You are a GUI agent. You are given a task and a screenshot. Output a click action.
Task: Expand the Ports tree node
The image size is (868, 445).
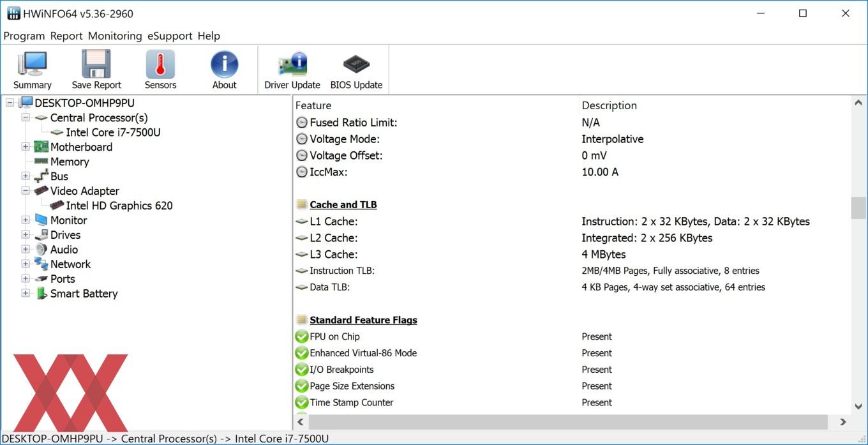[26, 279]
